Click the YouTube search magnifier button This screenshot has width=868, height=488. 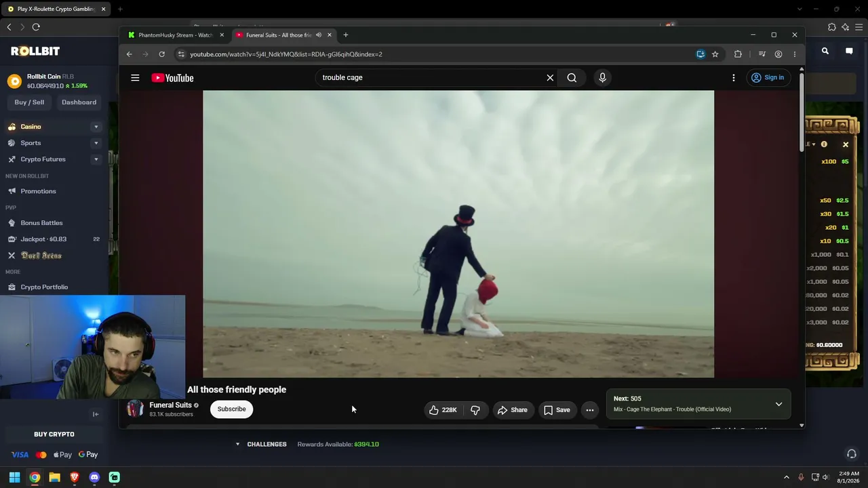[572, 77]
